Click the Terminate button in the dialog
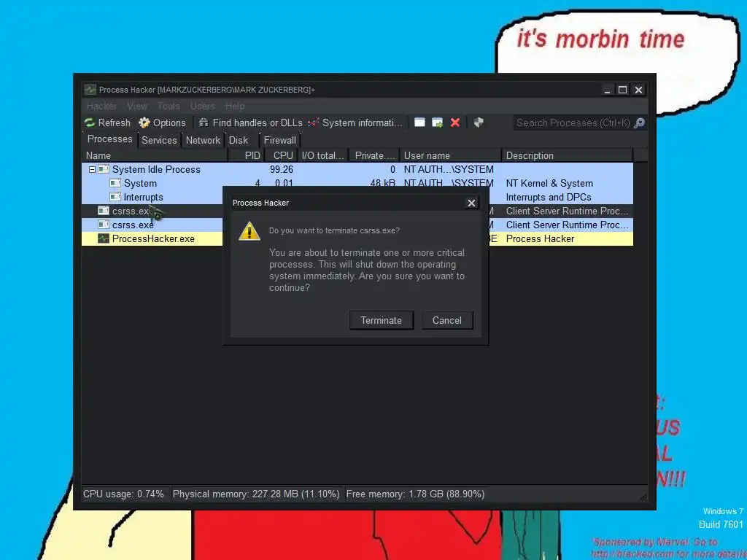The image size is (747, 560). [381, 320]
